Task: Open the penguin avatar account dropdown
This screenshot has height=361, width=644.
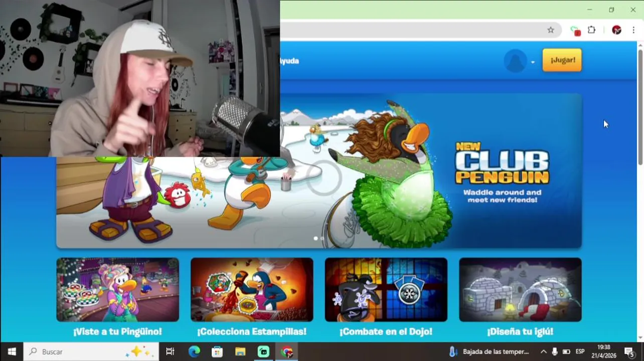Action: point(520,61)
